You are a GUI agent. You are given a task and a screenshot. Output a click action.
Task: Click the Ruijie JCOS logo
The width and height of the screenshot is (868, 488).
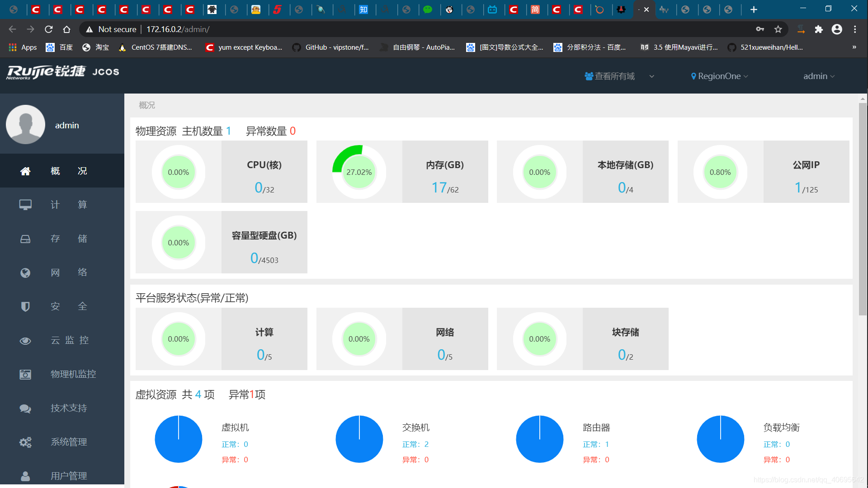coord(62,72)
